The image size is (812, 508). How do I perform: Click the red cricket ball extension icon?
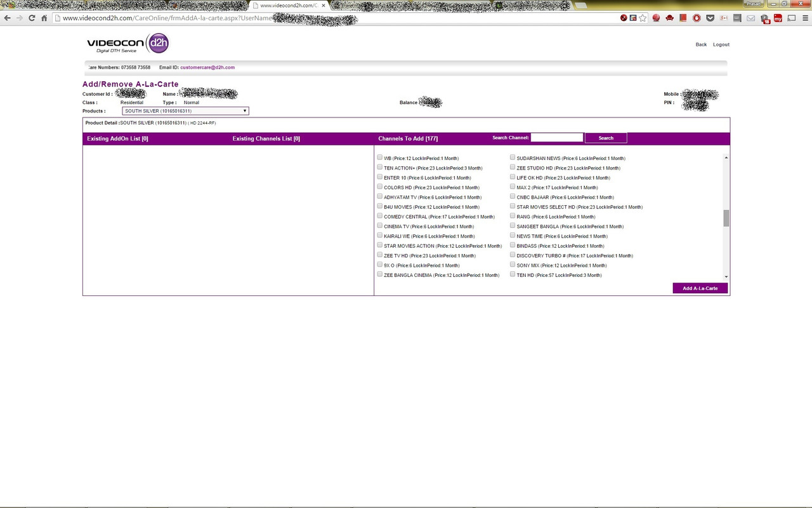(x=657, y=18)
